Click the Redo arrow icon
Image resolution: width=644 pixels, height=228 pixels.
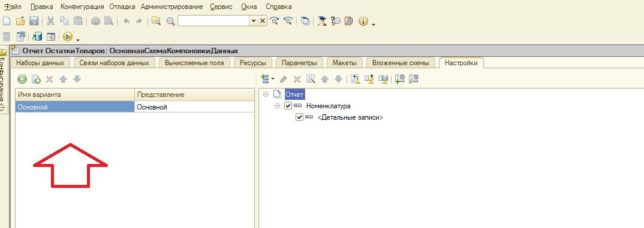(x=139, y=22)
